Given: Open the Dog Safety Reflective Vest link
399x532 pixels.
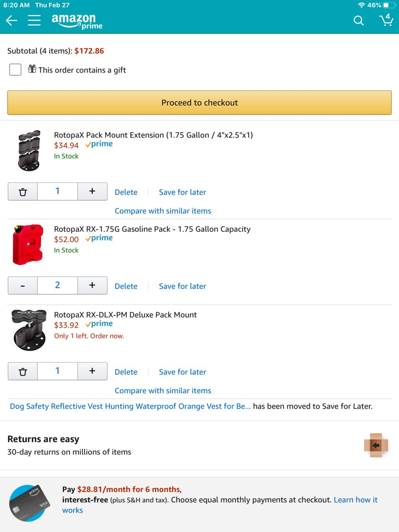Looking at the screenshot, I should 130,406.
